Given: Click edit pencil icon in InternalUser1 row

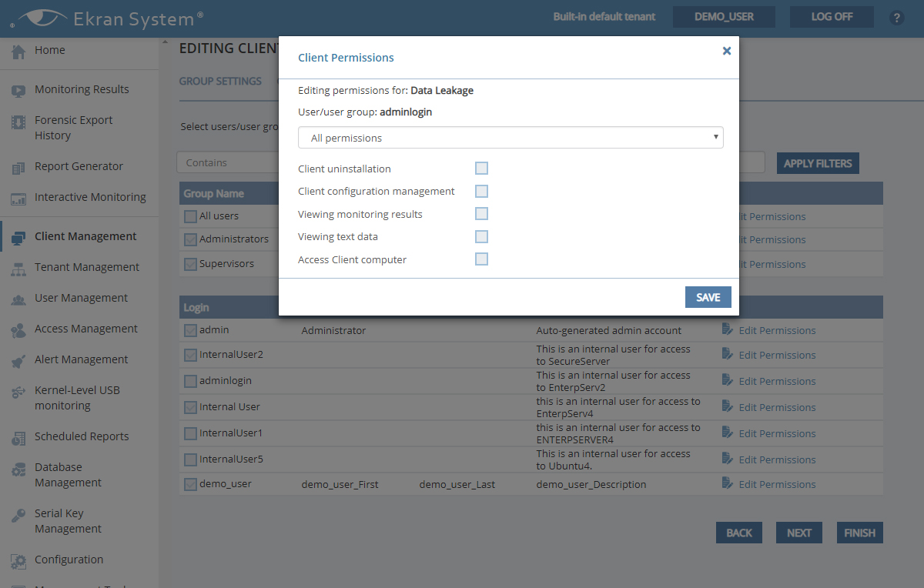Looking at the screenshot, I should (728, 433).
